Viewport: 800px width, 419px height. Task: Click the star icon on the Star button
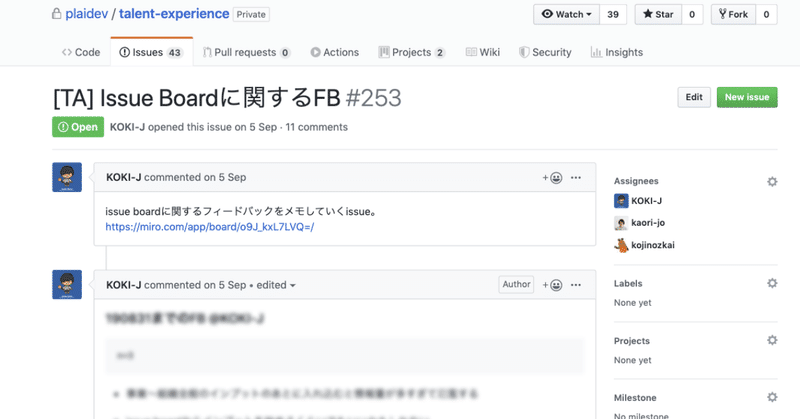tap(647, 14)
